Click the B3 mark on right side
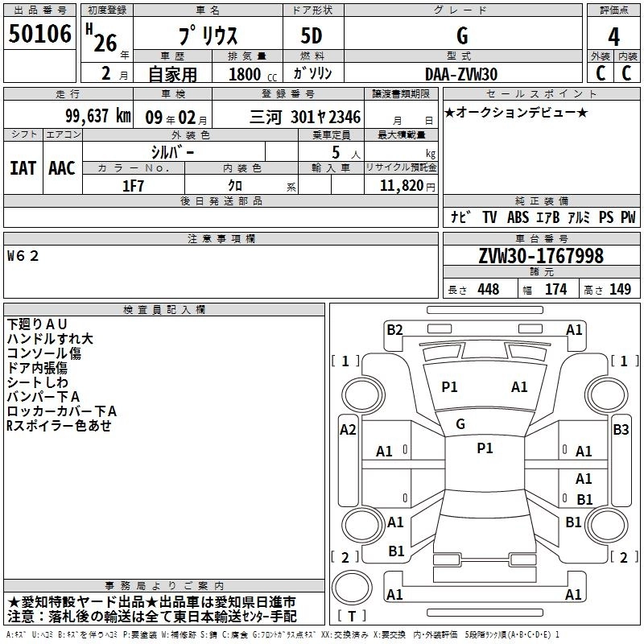This screenshot has width=644, height=644. click(x=621, y=430)
